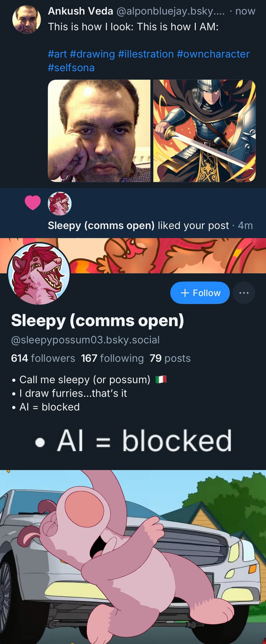Open the #drawing hashtag
Screen dimensions: 266x644
coord(92,54)
